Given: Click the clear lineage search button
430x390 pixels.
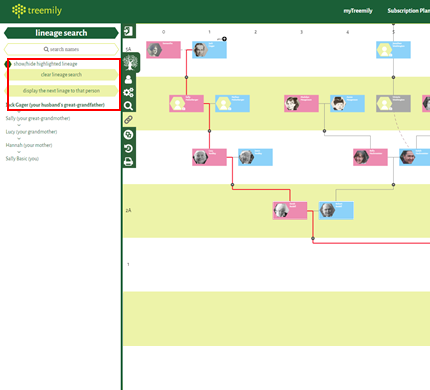Looking at the screenshot, I should click(61, 75).
